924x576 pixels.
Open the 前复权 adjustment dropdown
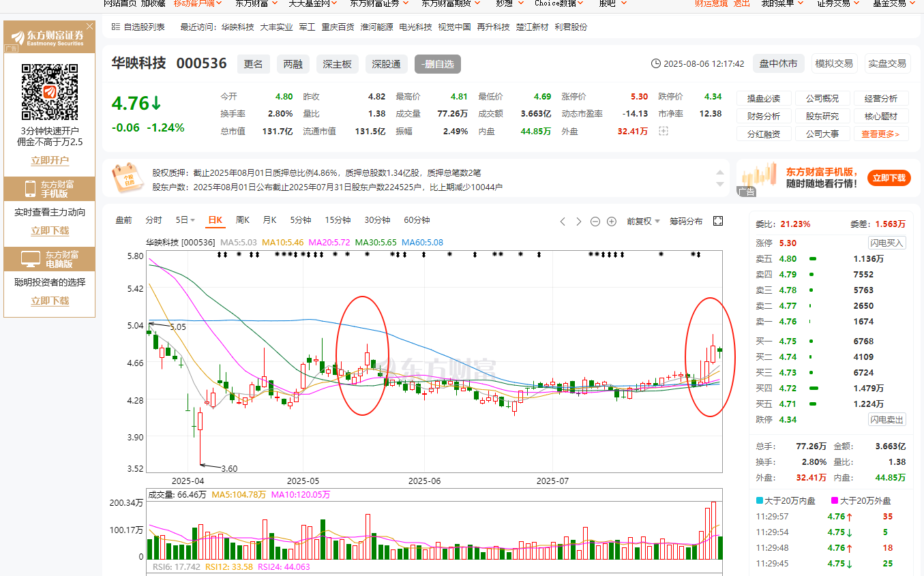pos(644,221)
